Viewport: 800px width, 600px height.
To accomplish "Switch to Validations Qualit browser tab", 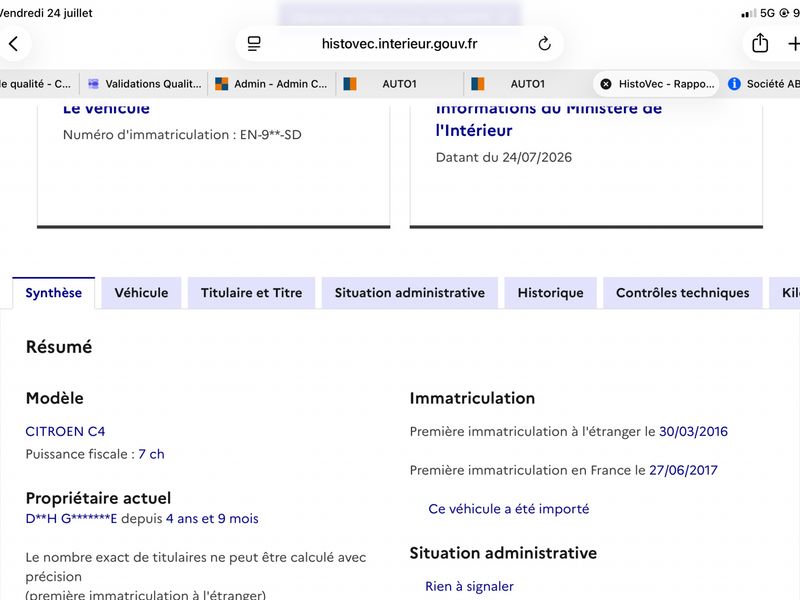I will [144, 84].
